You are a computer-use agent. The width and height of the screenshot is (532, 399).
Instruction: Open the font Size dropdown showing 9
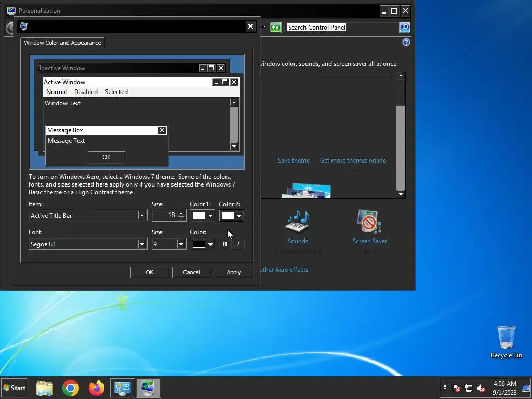pos(181,244)
